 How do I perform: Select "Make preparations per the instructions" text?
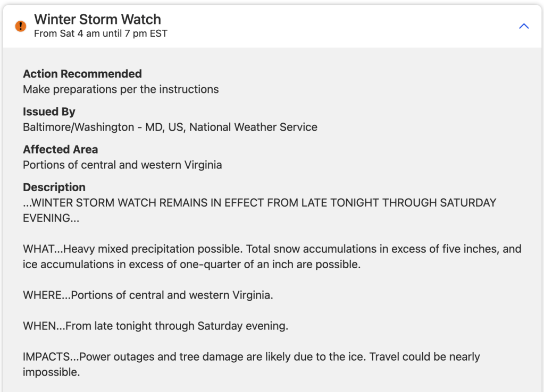tap(121, 89)
